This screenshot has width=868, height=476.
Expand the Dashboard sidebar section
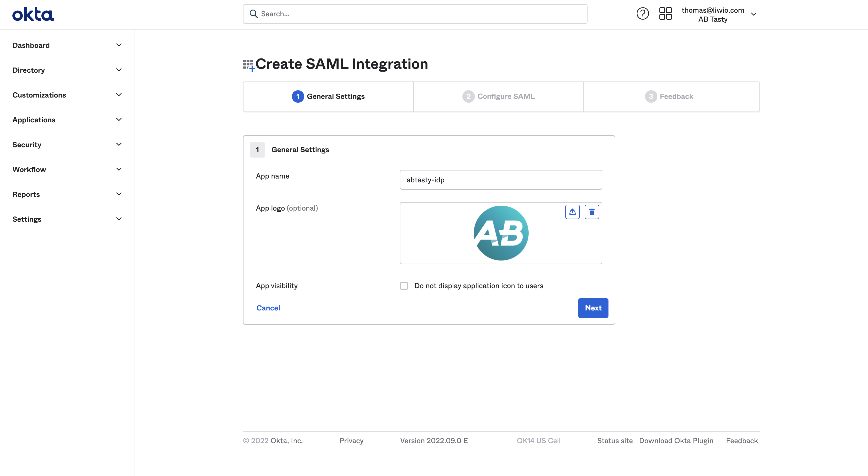coord(67,45)
